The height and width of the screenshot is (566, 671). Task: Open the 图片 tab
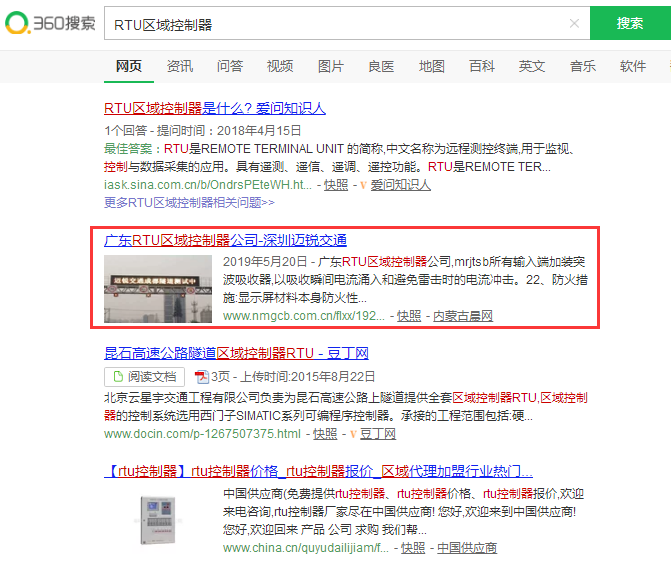click(330, 66)
